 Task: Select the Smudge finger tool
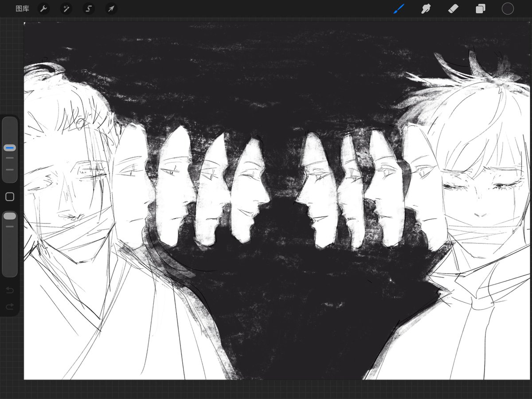tap(426, 8)
